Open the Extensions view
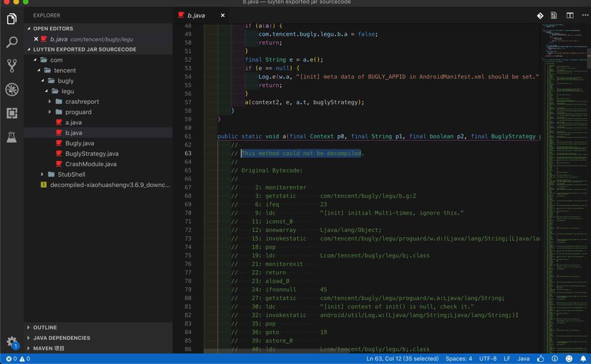Screen dimensions: 591x364 click(x=12, y=113)
